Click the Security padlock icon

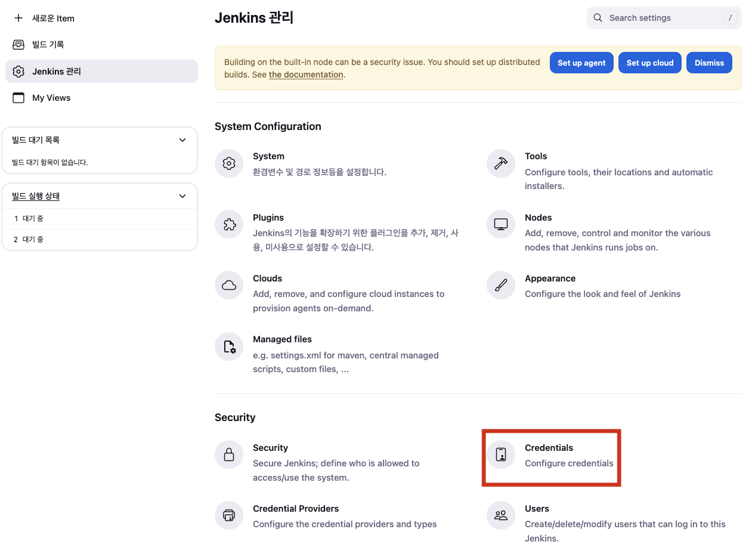[x=229, y=455]
